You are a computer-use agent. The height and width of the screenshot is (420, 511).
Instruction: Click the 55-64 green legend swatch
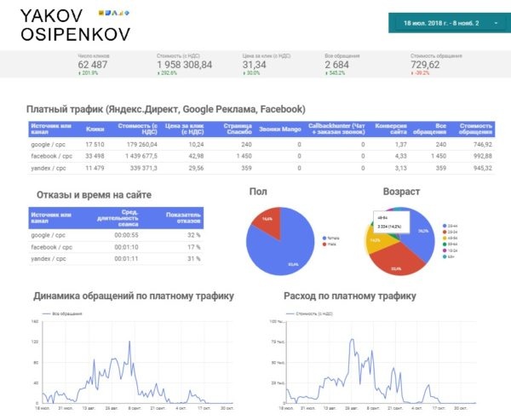(x=445, y=245)
